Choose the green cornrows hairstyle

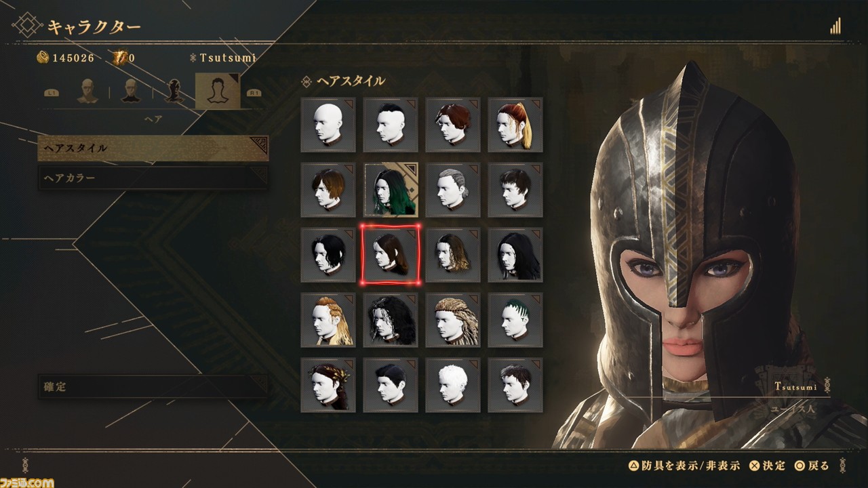coord(515,320)
